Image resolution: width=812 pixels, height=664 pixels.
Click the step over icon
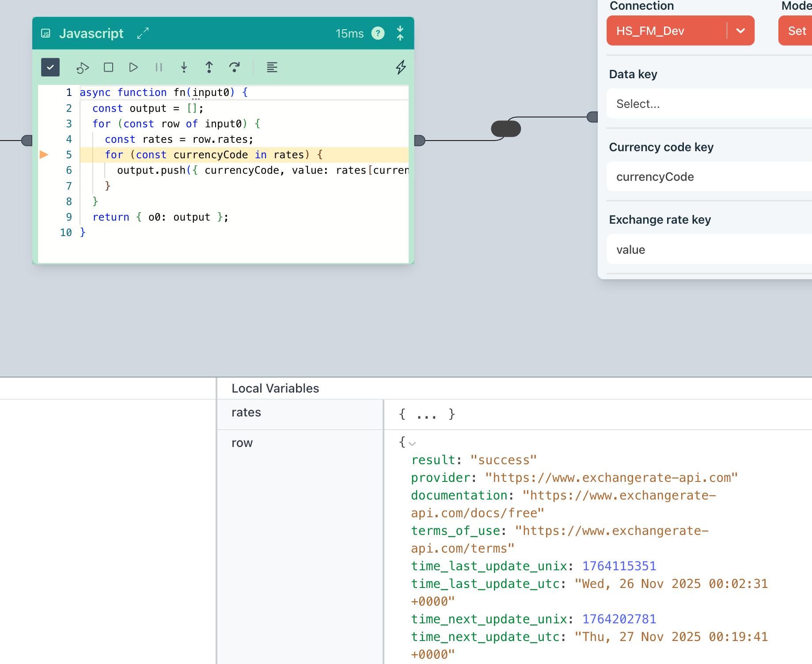coord(234,67)
